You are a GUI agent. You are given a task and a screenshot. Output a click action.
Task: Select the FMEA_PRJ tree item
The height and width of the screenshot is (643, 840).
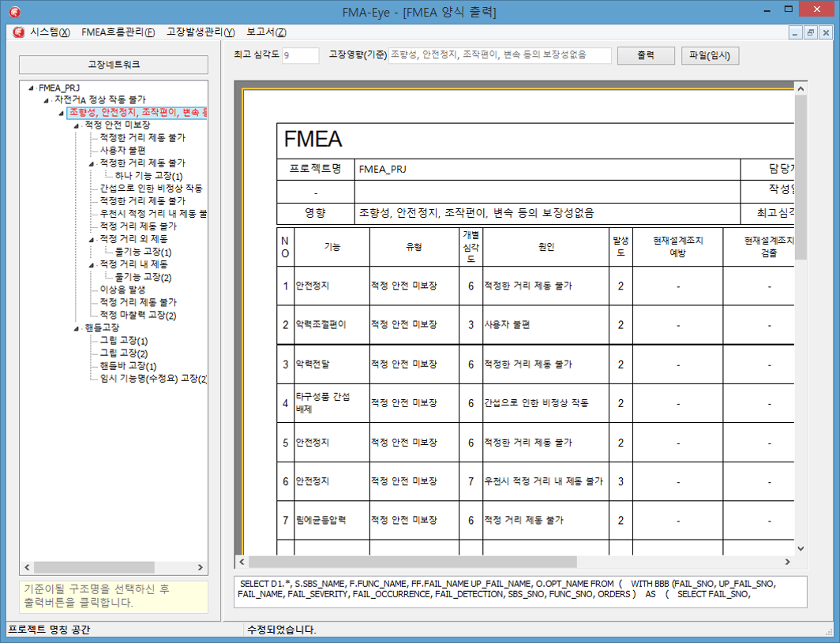pyautogui.click(x=59, y=88)
